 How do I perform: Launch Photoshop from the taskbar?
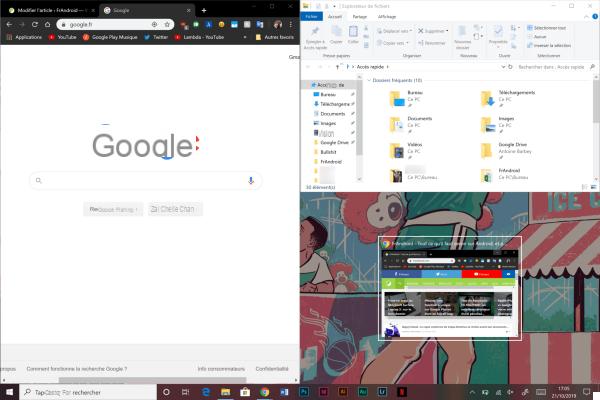(x=304, y=392)
